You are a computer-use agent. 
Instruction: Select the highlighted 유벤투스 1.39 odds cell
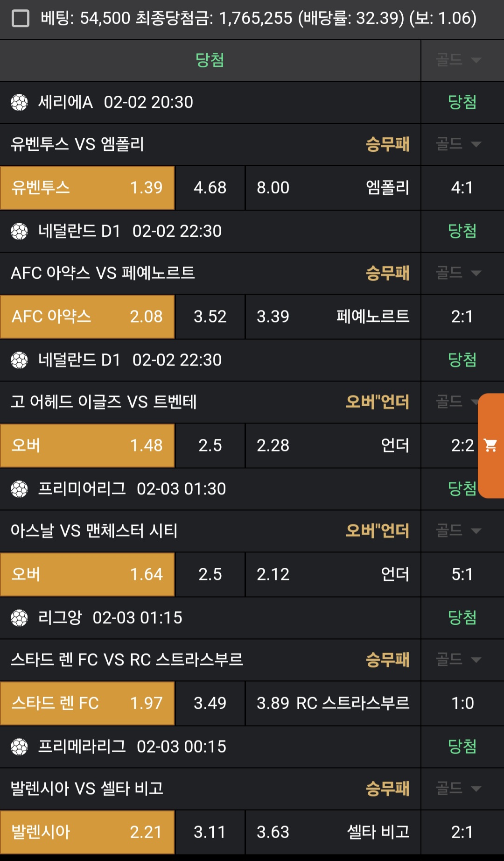click(87, 188)
